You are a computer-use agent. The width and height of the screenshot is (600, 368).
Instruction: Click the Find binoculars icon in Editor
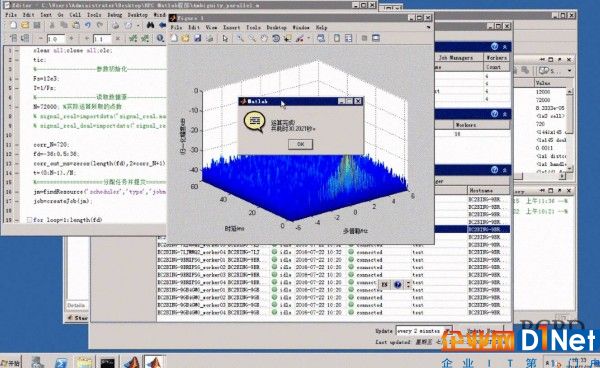click(x=150, y=26)
